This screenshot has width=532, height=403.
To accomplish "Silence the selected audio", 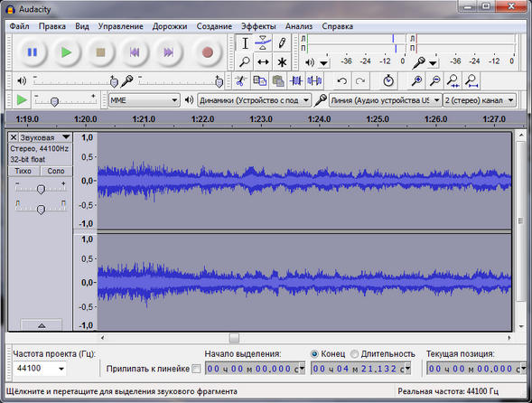I will click(x=314, y=80).
